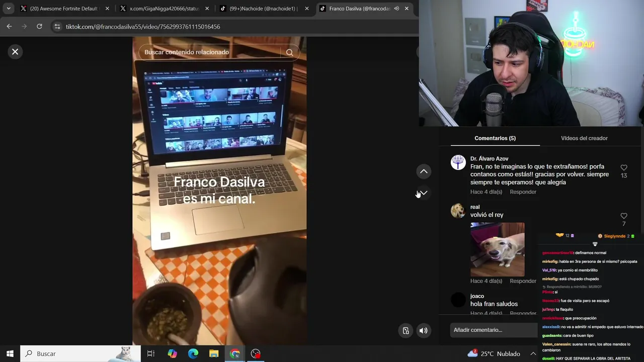Reload the TikTok page
The height and width of the screenshot is (362, 644).
[x=39, y=27]
